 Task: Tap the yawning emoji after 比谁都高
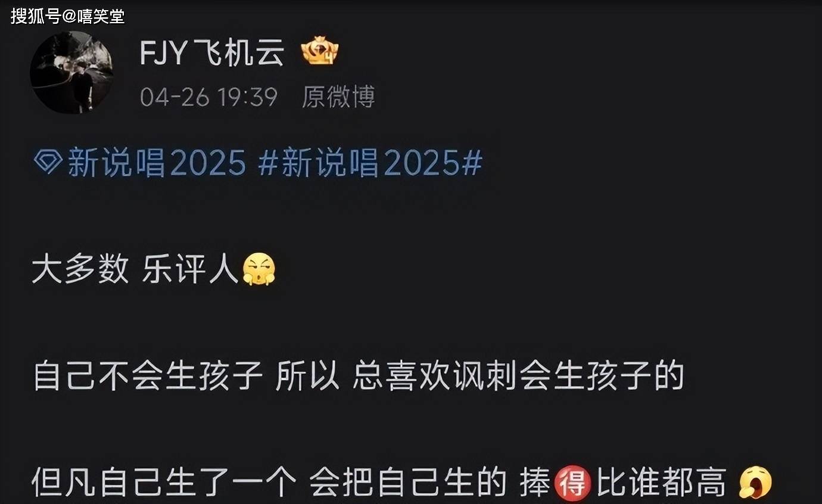pyautogui.click(x=755, y=482)
